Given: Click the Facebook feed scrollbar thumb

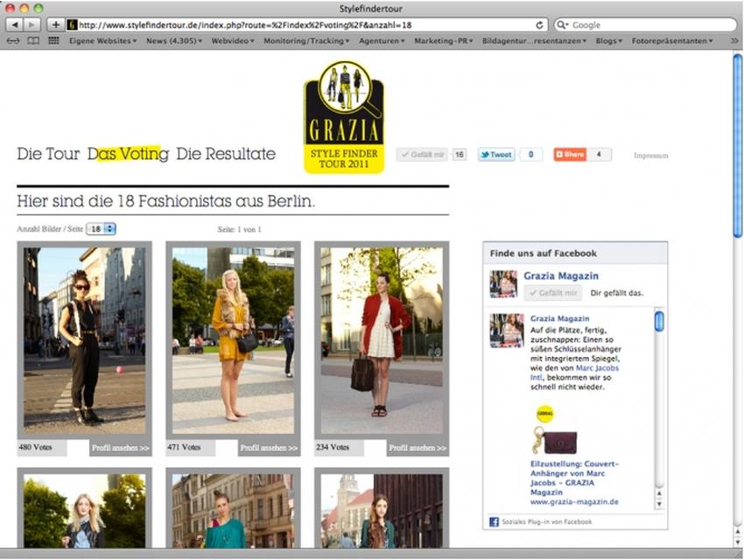Looking at the screenshot, I should (x=659, y=321).
